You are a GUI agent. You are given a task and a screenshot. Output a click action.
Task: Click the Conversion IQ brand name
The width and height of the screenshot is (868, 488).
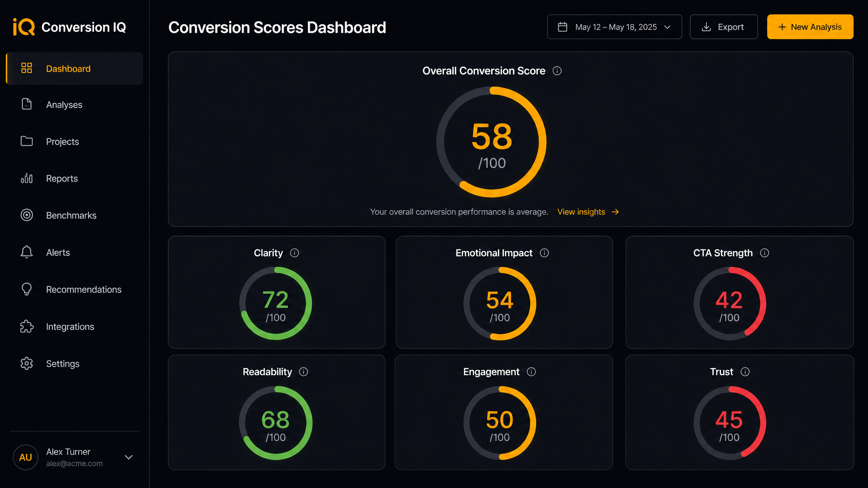83,27
